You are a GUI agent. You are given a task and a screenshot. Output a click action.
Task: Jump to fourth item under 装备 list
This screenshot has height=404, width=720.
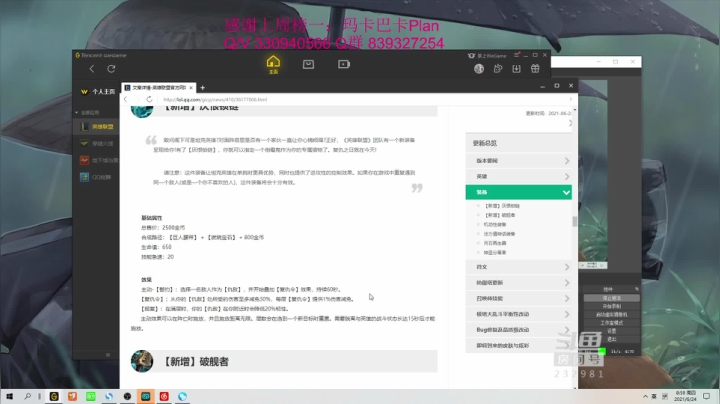point(499,234)
